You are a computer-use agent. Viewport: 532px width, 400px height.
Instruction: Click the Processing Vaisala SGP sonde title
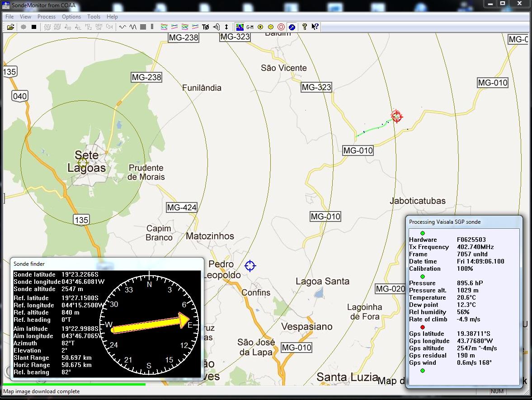point(445,222)
